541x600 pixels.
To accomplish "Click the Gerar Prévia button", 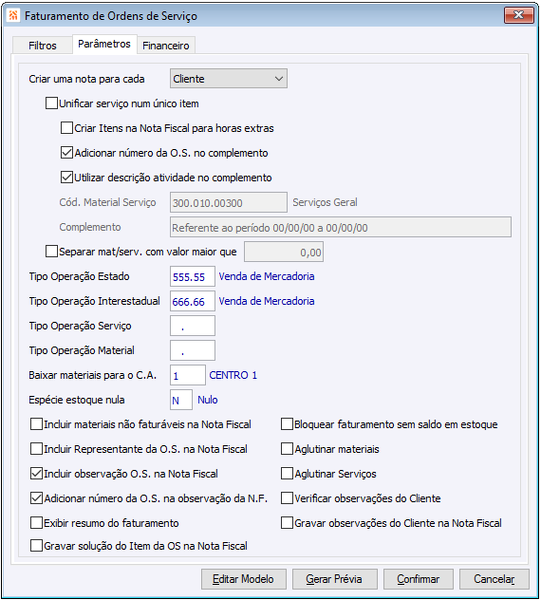I will [x=334, y=579].
